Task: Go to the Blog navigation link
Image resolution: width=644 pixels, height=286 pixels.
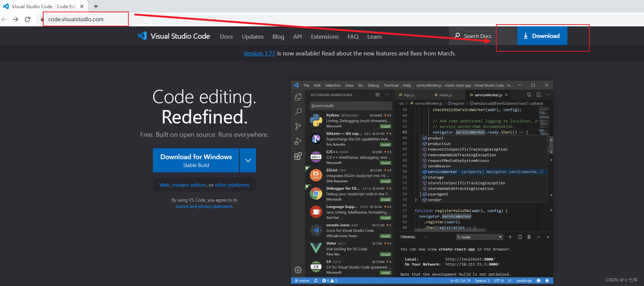Action: tap(278, 36)
